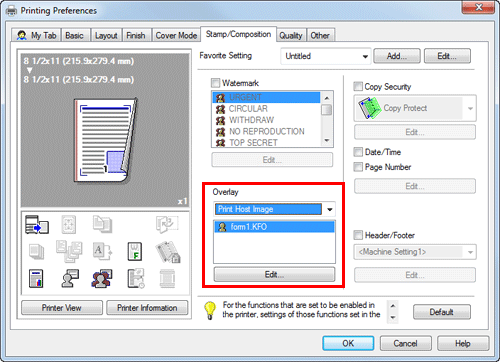The width and height of the screenshot is (500, 362).
Task: Click the Printer Information button
Action: click(x=147, y=308)
